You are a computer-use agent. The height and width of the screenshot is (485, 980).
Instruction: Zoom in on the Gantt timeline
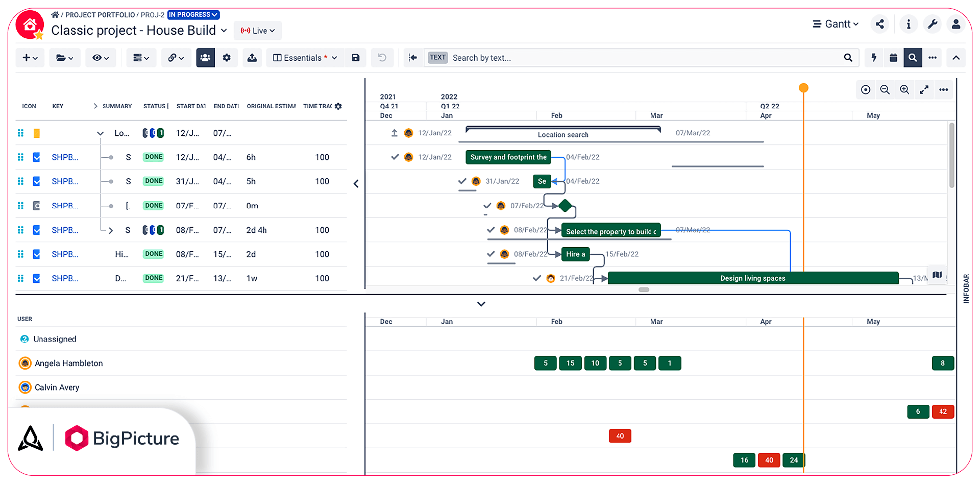point(904,89)
